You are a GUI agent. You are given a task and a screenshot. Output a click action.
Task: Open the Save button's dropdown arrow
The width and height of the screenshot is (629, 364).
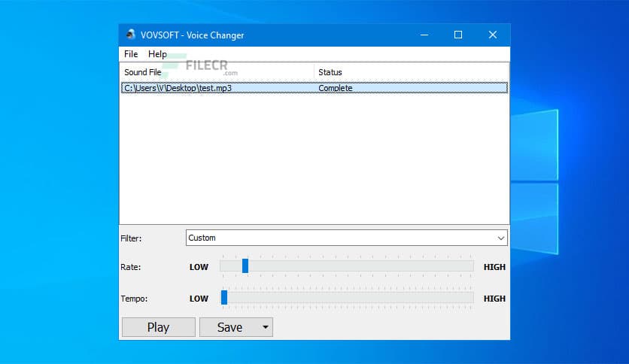click(x=265, y=327)
